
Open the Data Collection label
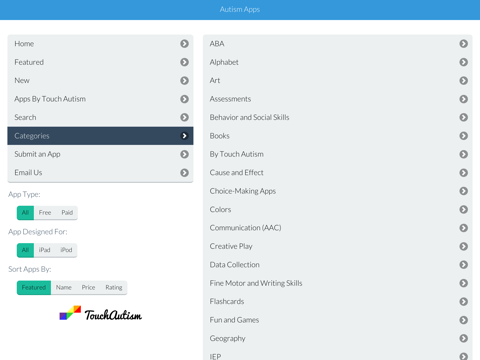(235, 265)
